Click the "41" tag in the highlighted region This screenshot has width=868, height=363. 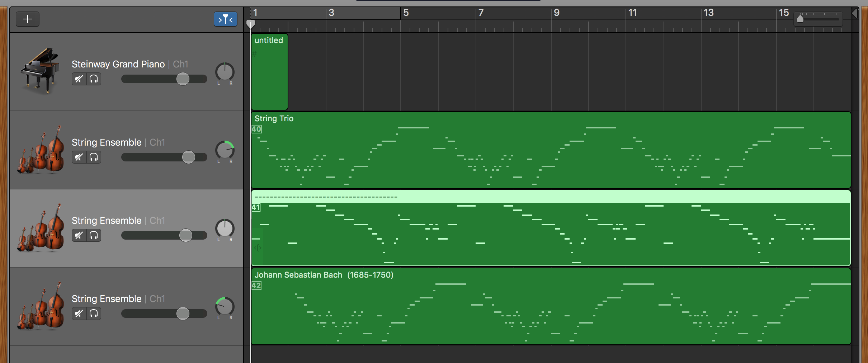coord(256,207)
